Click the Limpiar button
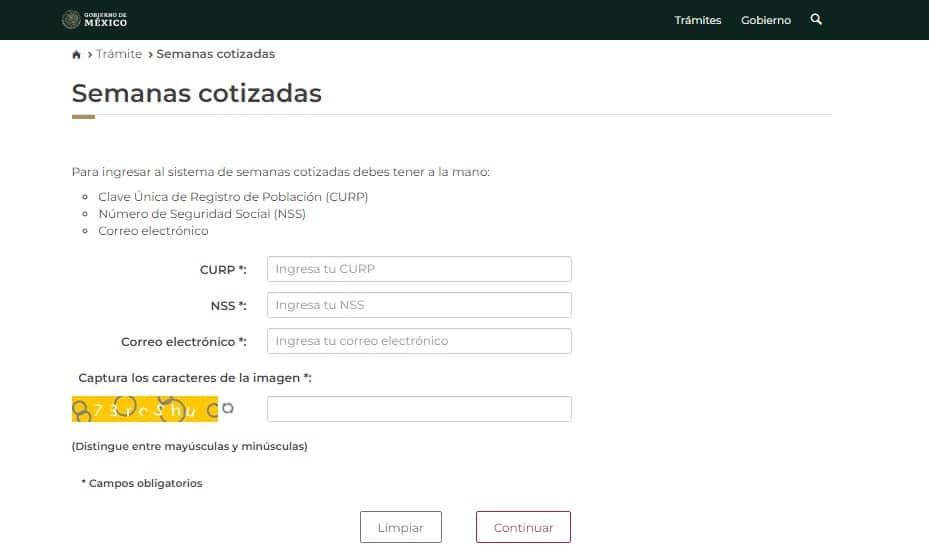The image size is (929, 553). click(x=401, y=527)
